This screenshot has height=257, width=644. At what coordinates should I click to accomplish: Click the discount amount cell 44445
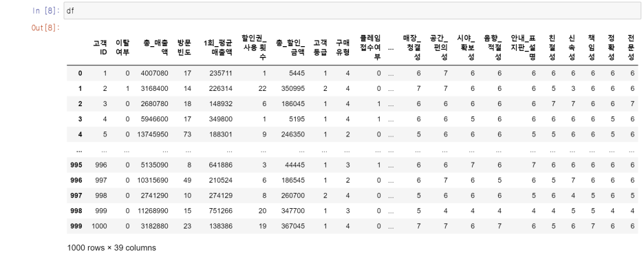(295, 165)
